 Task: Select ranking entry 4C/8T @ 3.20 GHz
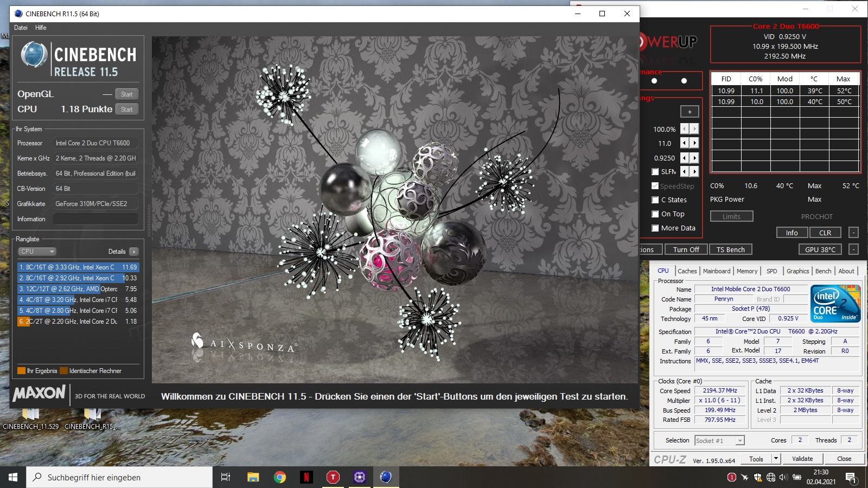(78, 300)
